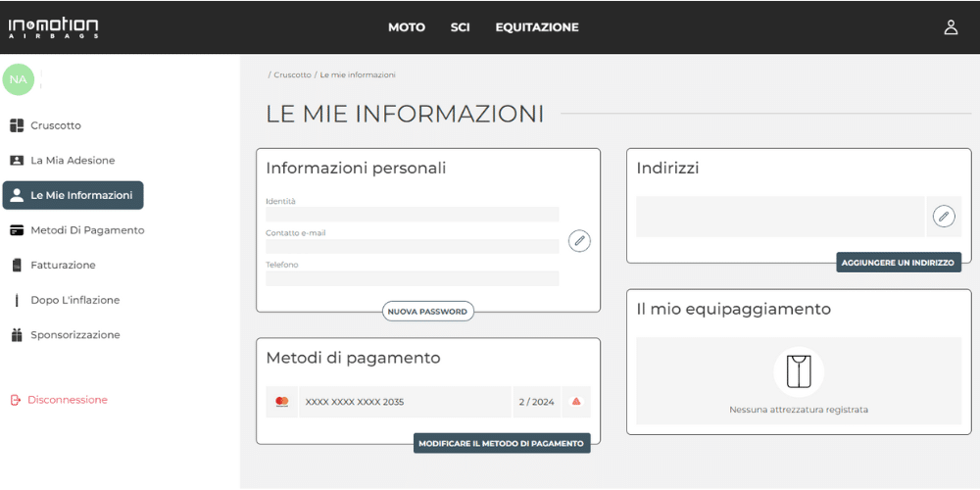980x490 pixels.
Task: Click the Metodi Di Pagamento credit card icon
Action: [x=17, y=230]
